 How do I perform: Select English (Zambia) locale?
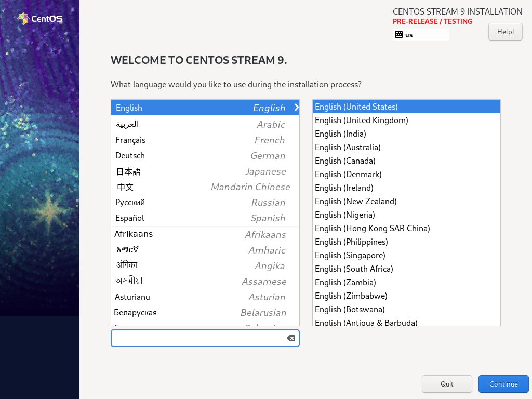tap(406, 282)
